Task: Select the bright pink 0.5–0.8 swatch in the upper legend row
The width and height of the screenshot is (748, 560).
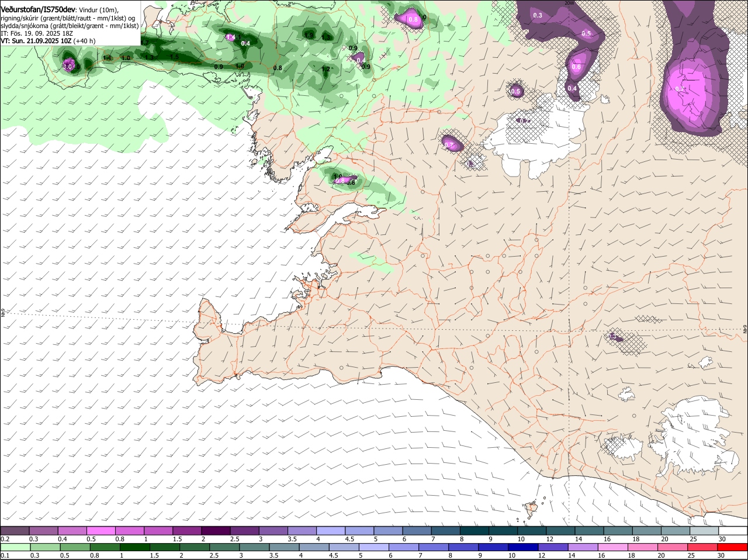Action: tap(101, 530)
